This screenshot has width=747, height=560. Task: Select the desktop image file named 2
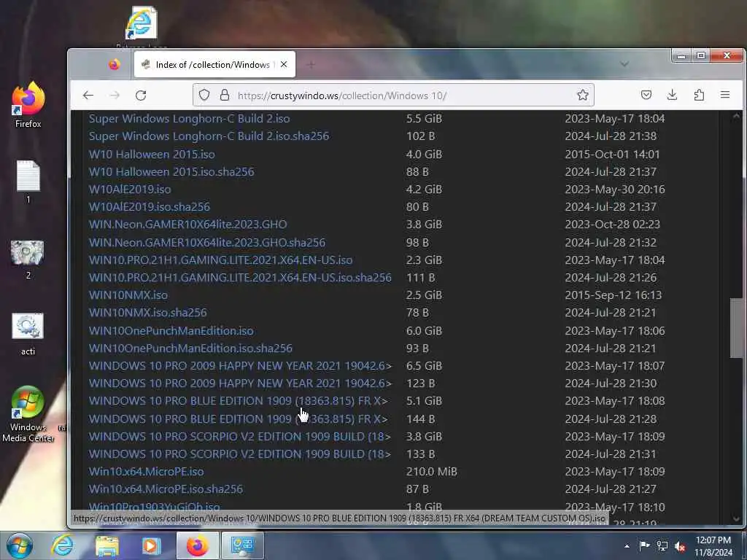[x=28, y=260]
